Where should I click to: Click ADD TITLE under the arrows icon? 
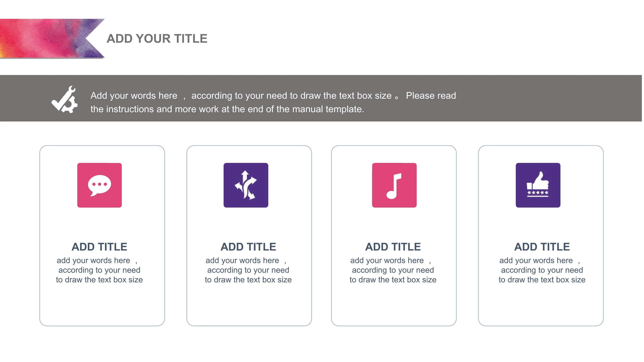[x=248, y=247]
